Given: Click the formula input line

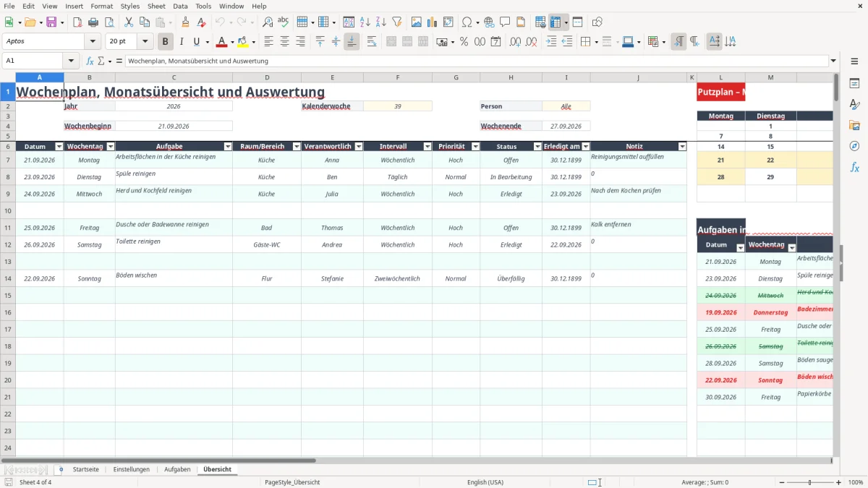Looking at the screenshot, I should [x=476, y=61].
